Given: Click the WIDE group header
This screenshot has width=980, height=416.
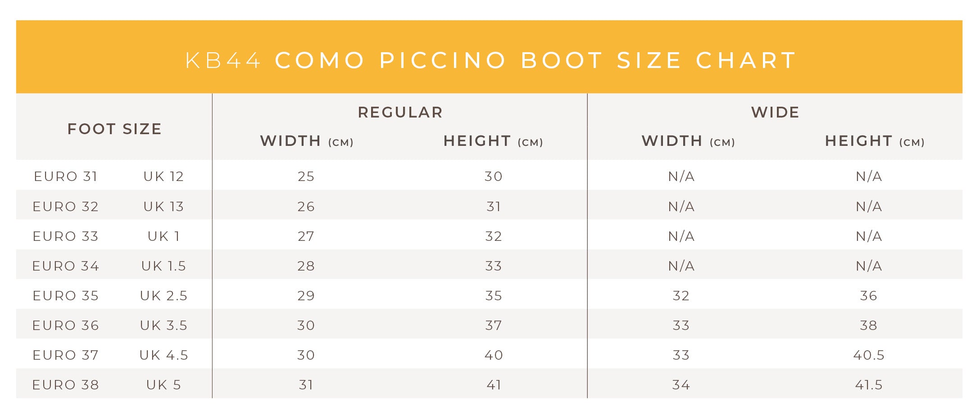Looking at the screenshot, I should point(775,113).
